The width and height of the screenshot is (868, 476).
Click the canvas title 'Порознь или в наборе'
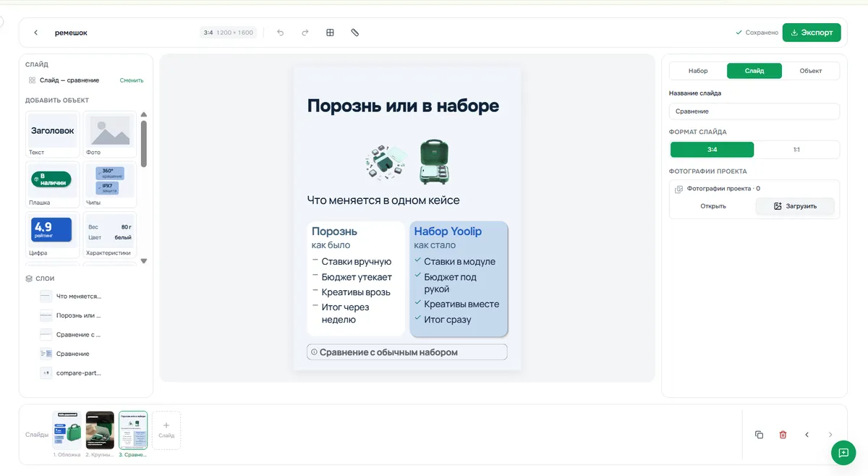coord(403,106)
